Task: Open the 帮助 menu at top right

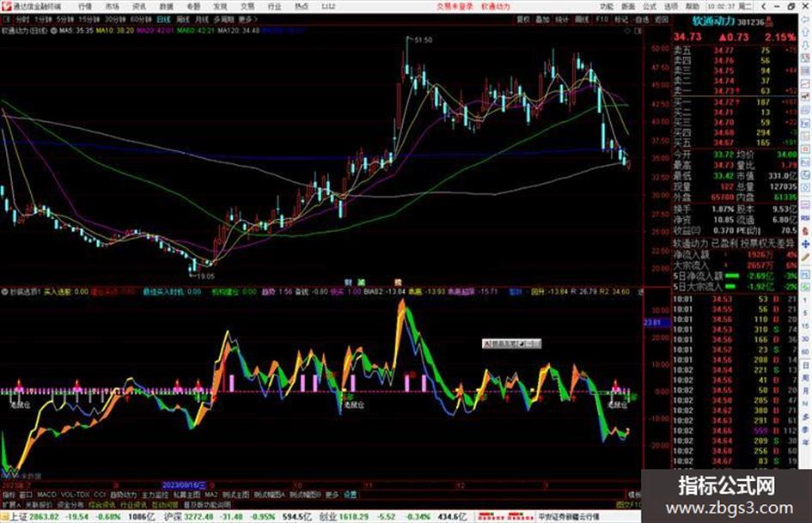Action: click(x=693, y=6)
